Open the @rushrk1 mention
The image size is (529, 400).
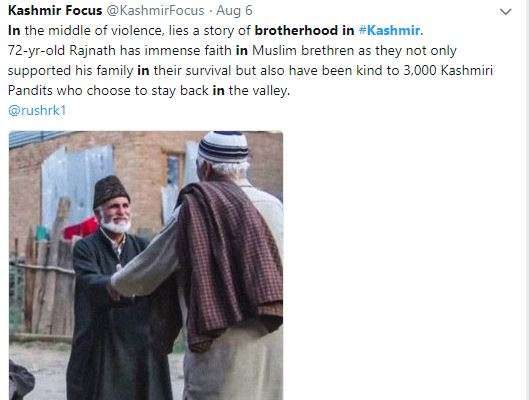tap(37, 110)
